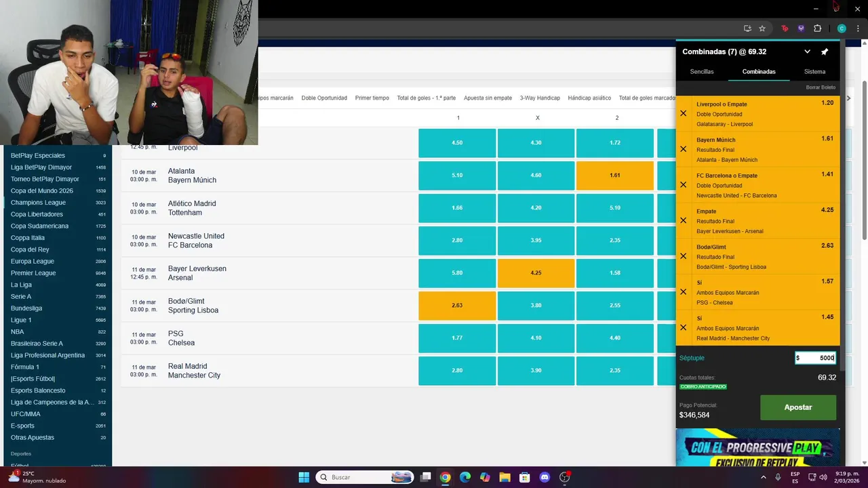This screenshot has width=868, height=488.
Task: Select the Hándicap asiático market tab
Action: pyautogui.click(x=589, y=98)
